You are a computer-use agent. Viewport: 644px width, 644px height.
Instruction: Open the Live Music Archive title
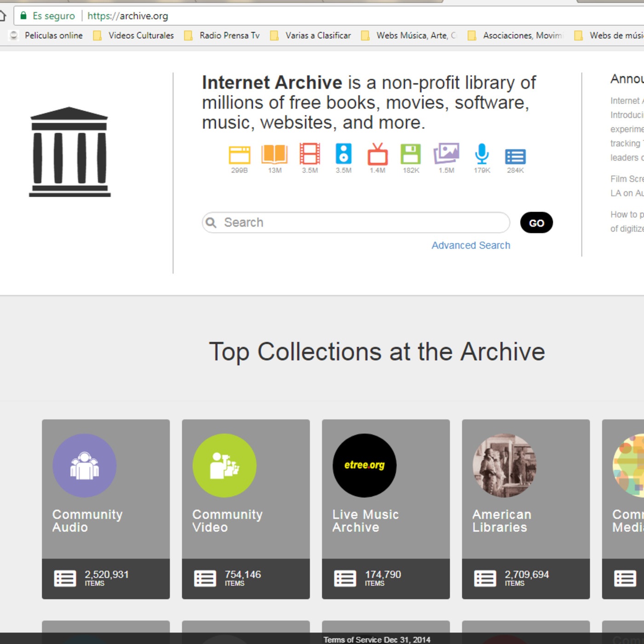pyautogui.click(x=366, y=521)
